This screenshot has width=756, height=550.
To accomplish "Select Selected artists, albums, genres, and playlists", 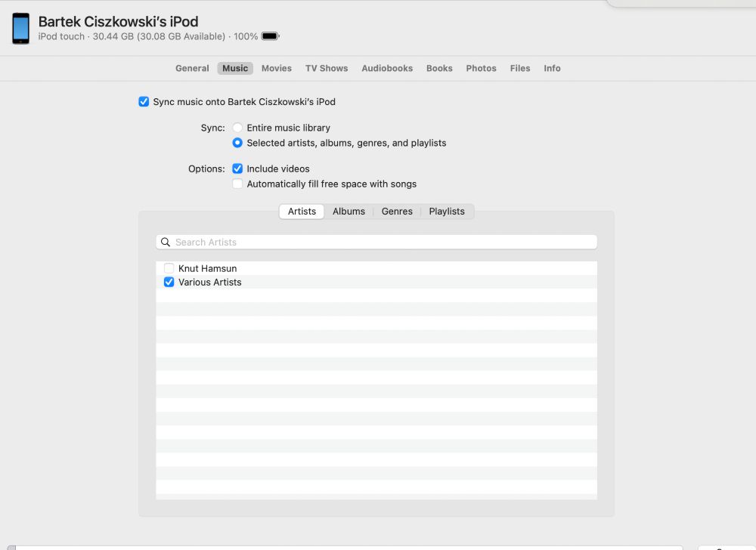I will (237, 143).
